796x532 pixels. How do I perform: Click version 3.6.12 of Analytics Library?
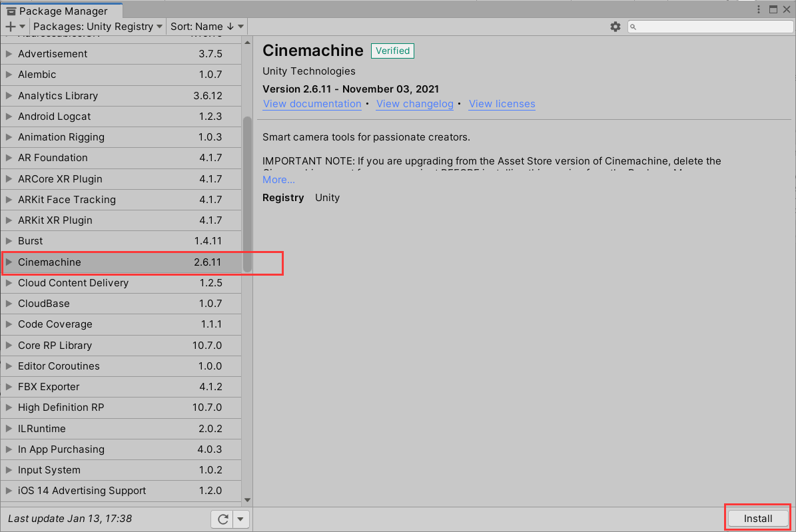[208, 95]
